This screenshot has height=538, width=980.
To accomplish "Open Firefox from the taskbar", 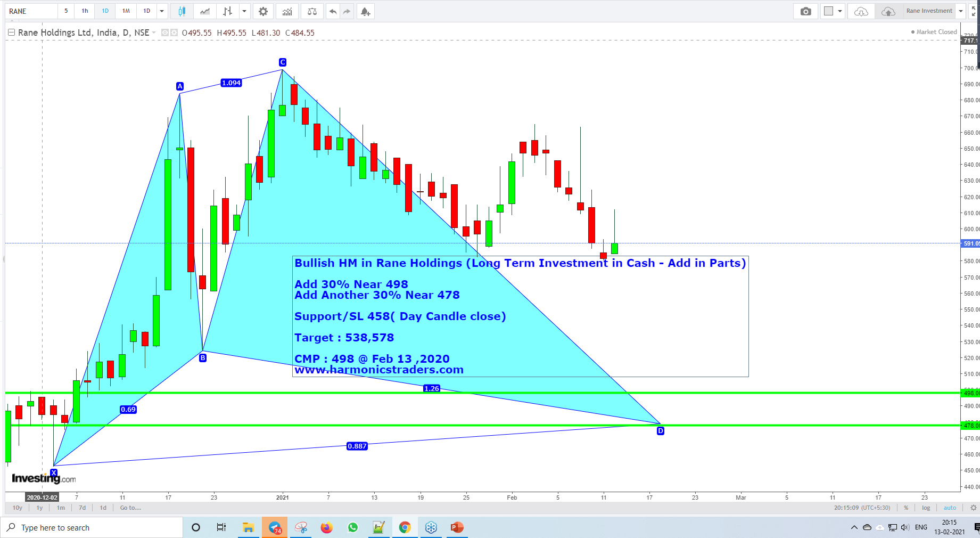I will click(326, 527).
